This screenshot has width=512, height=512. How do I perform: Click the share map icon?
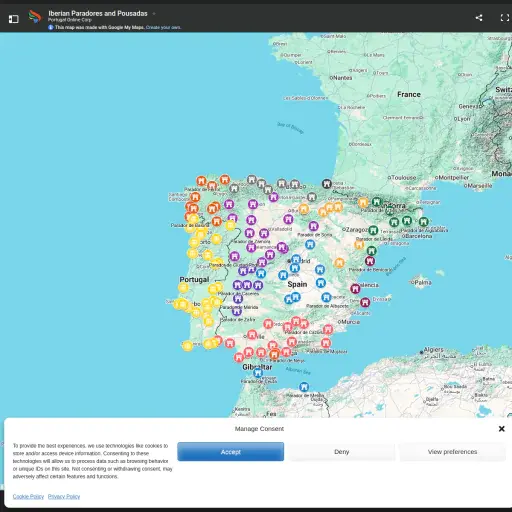[x=479, y=18]
